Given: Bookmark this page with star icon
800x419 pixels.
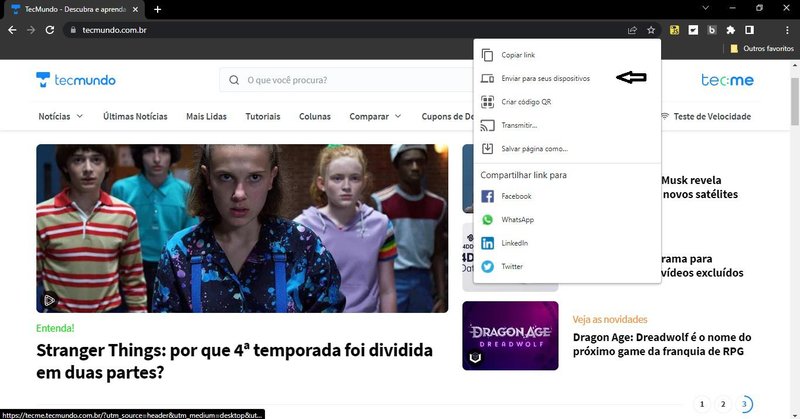Looking at the screenshot, I should (x=651, y=30).
